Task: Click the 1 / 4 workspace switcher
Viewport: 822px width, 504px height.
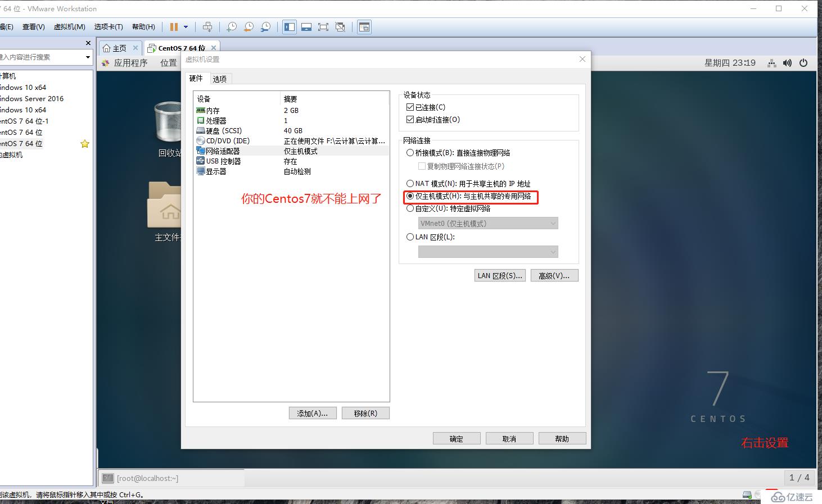Action: click(799, 478)
